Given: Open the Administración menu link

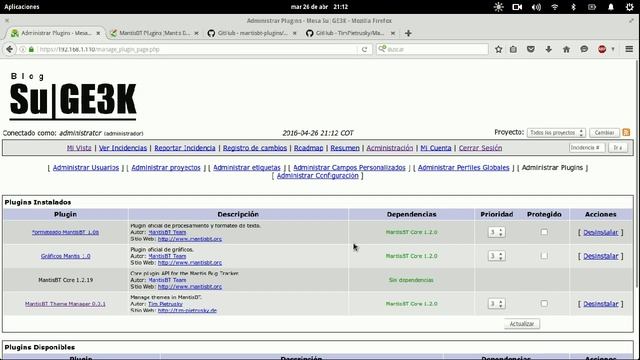Looking at the screenshot, I should [389, 148].
